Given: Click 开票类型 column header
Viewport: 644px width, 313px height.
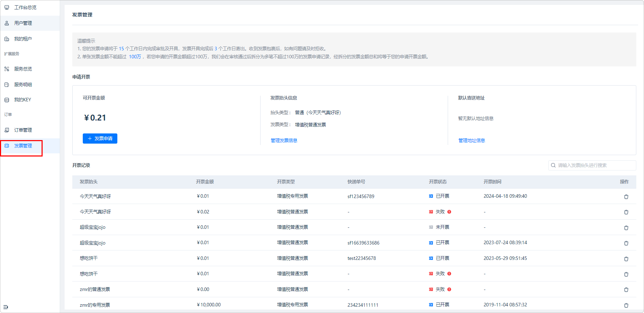Looking at the screenshot, I should point(286,182).
